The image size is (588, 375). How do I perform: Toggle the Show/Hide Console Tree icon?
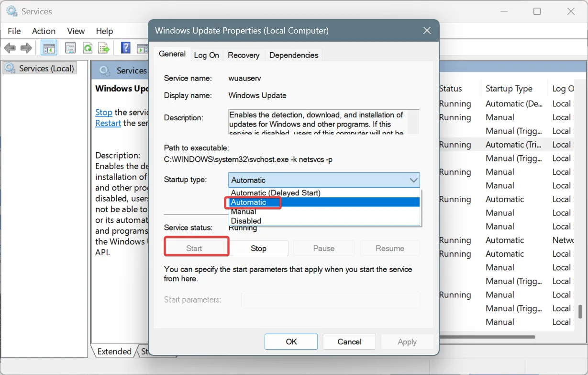click(48, 48)
